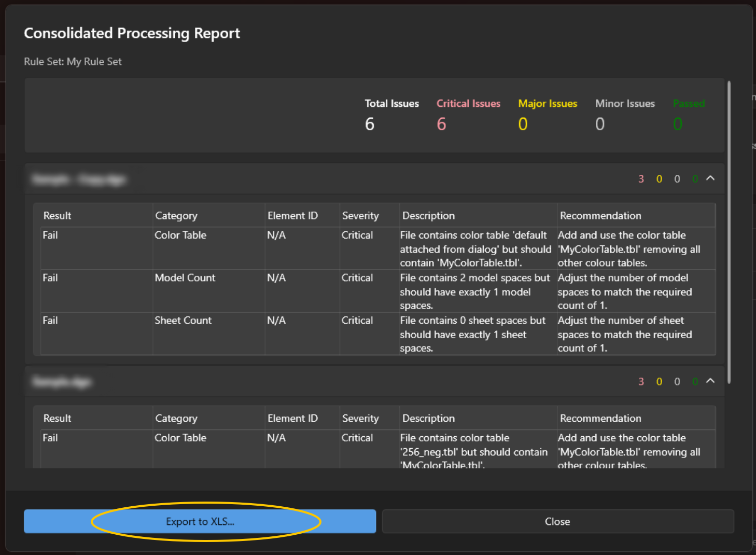The height and width of the screenshot is (555, 756).
Task: Click Category header in second table
Action: click(x=176, y=419)
